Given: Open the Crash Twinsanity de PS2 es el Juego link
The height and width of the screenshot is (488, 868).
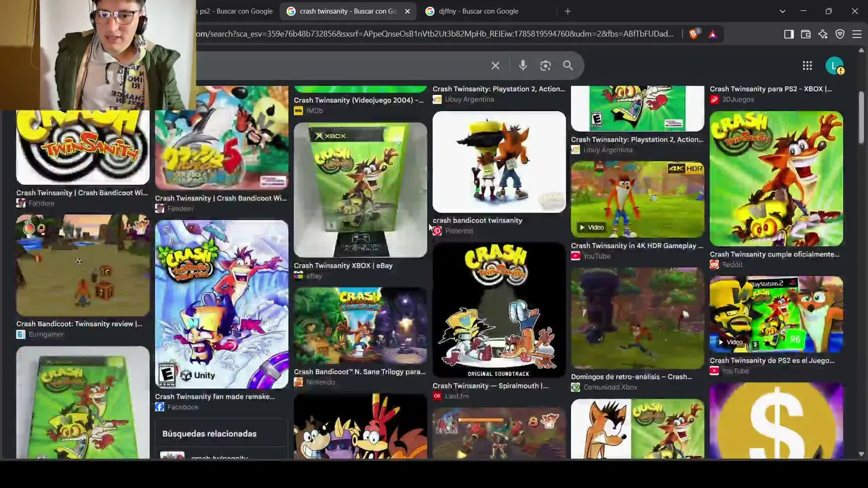Looking at the screenshot, I should point(772,361).
